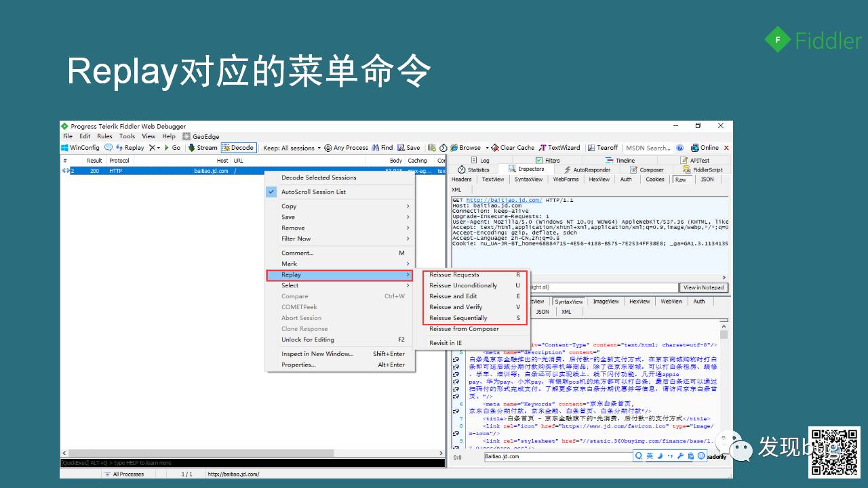This screenshot has width=868, height=488.
Task: Click the Online status indicator
Action: [x=705, y=147]
